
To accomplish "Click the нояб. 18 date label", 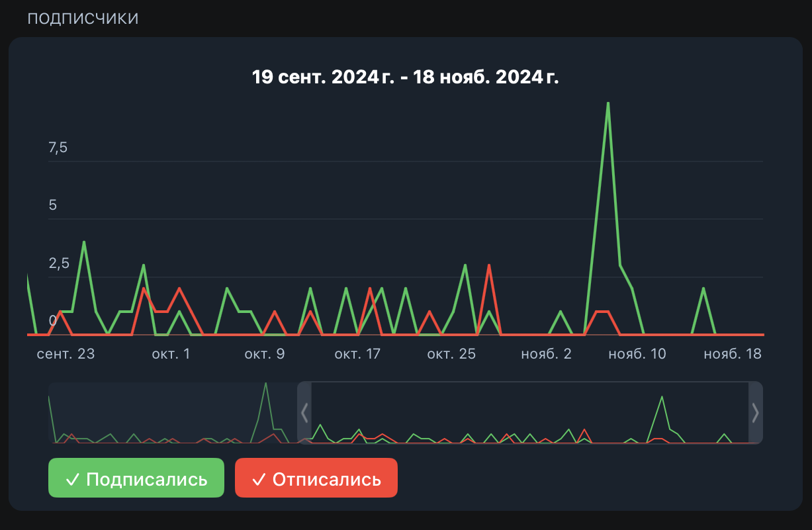I will coord(732,354).
